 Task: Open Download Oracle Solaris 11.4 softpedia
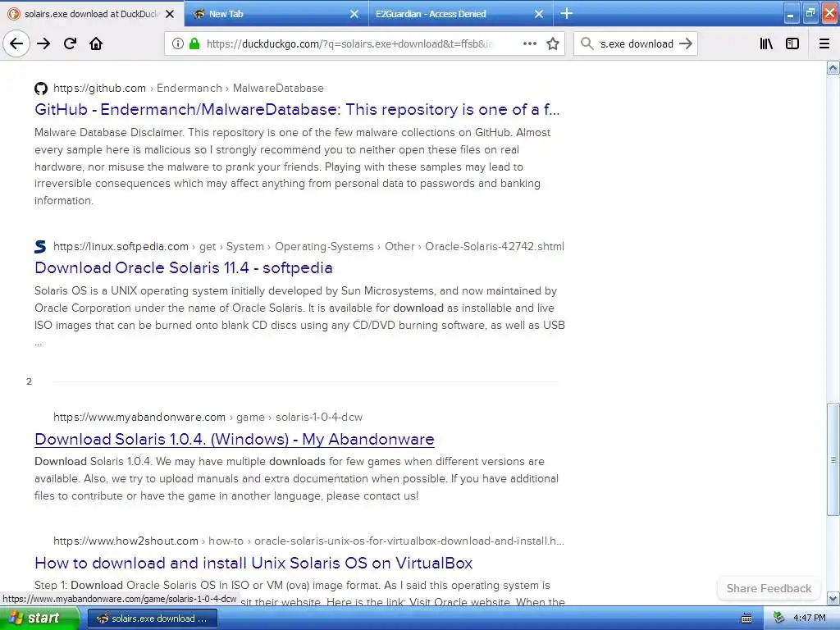(183, 268)
